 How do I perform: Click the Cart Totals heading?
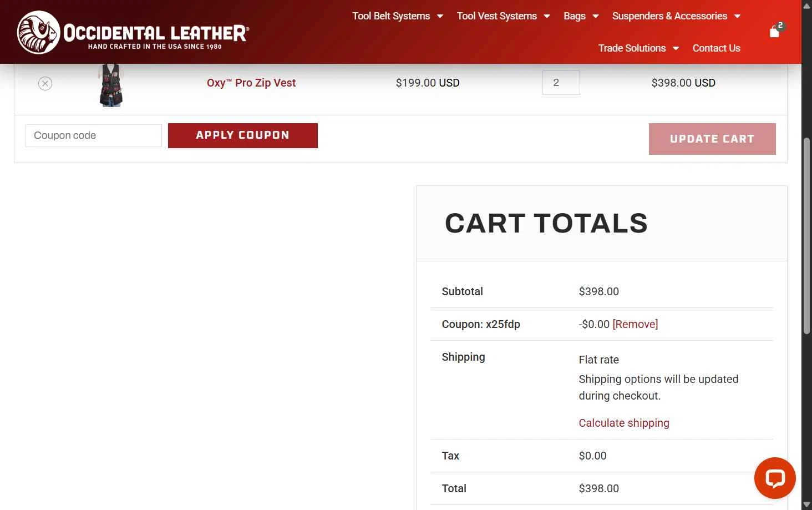(x=546, y=223)
